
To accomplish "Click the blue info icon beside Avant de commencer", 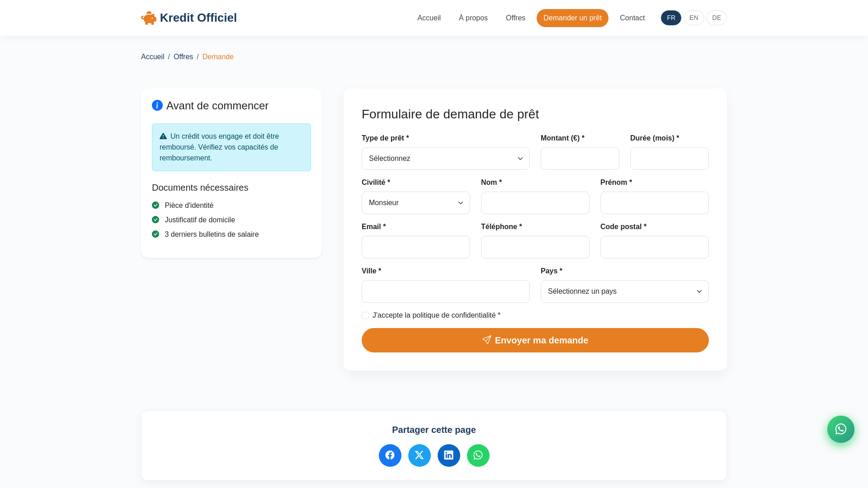I will (x=157, y=105).
